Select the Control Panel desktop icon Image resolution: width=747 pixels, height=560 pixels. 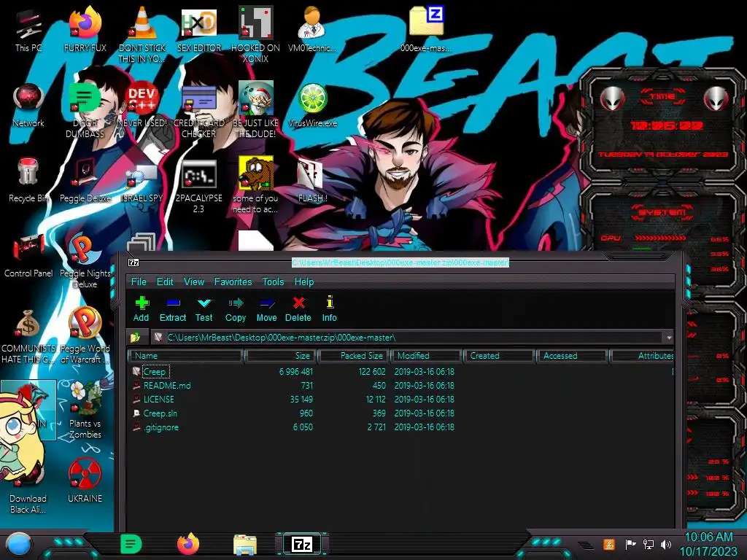[28, 256]
